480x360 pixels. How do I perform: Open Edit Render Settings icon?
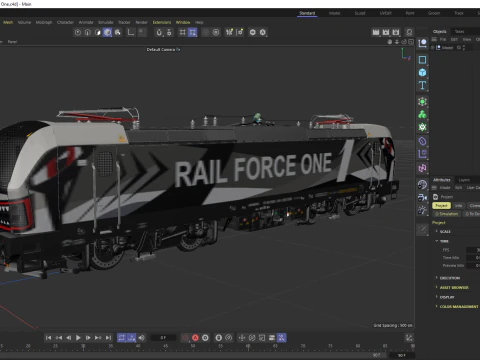(x=396, y=32)
